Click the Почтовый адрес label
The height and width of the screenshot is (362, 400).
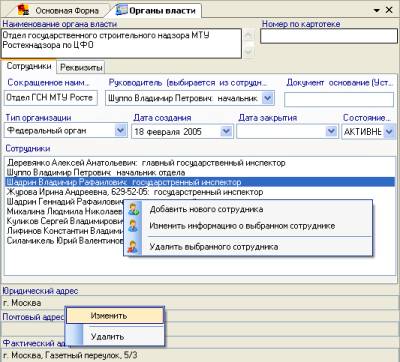click(x=33, y=317)
